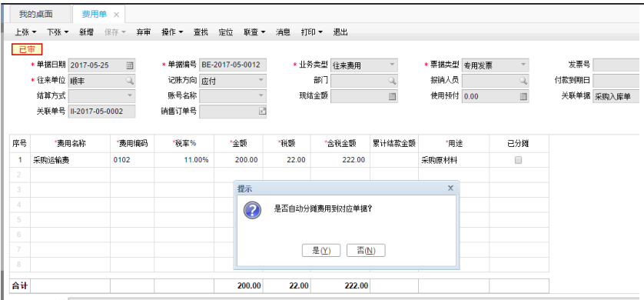Select row number 1 in 序号 column
The image size is (644, 300).
20,160
